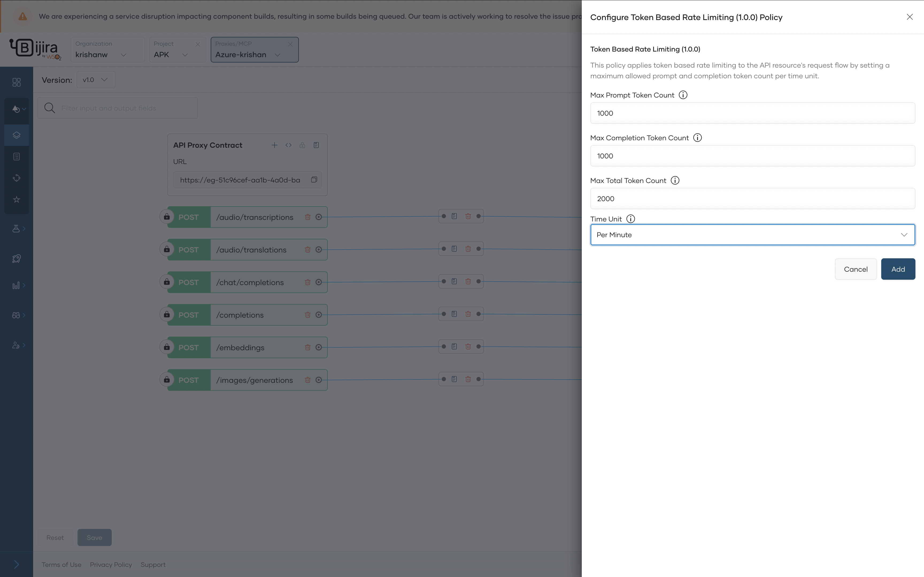The width and height of the screenshot is (924, 577).
Task: Open the analytics bar chart sidebar icon
Action: coord(16,286)
